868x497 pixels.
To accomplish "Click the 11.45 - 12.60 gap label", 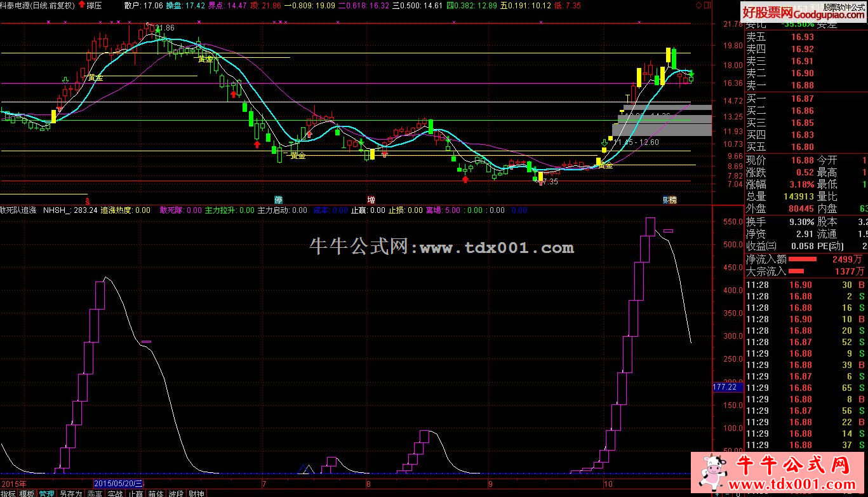I will 636,142.
